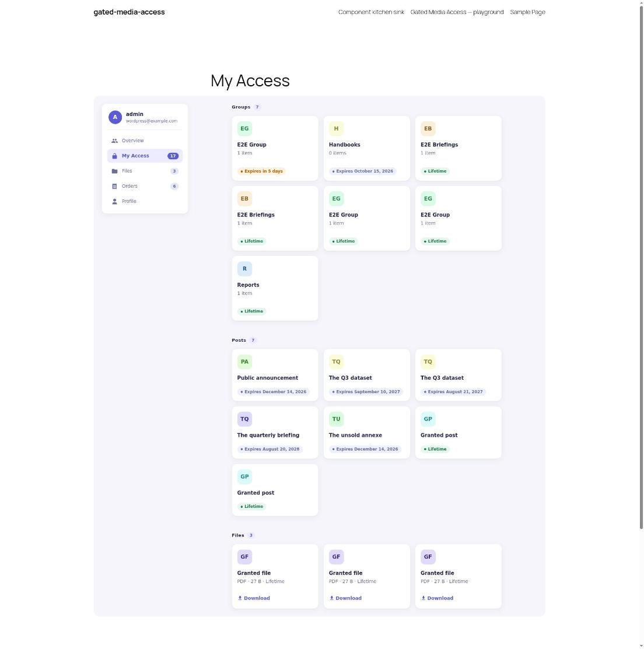Viewport: 644px width, 649px height.
Task: Click the Profile person icon in sidebar
Action: tap(115, 202)
